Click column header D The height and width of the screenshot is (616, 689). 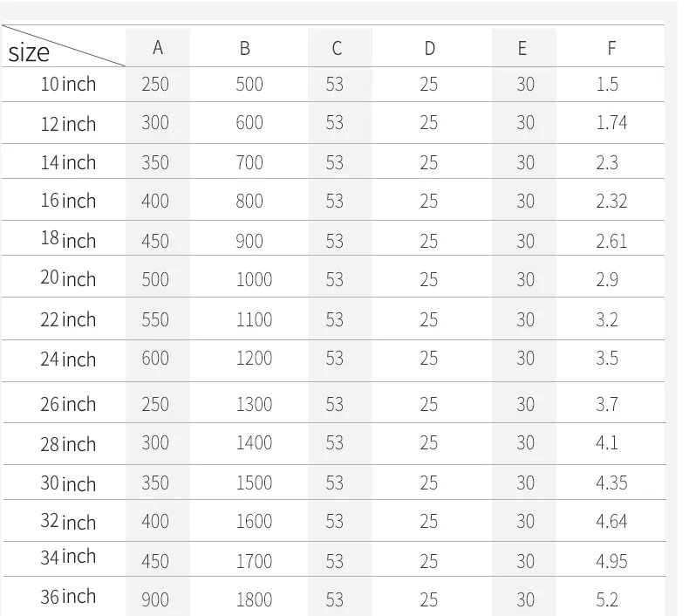coord(429,49)
